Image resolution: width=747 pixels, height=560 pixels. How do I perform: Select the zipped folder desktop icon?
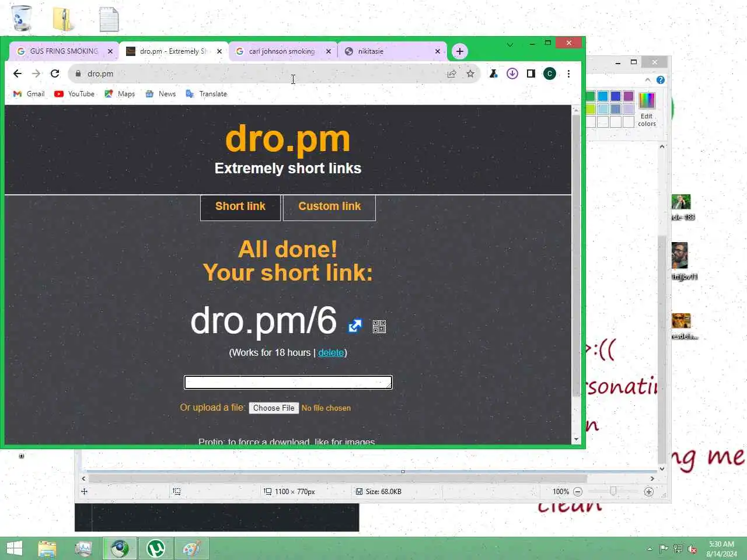62,19
